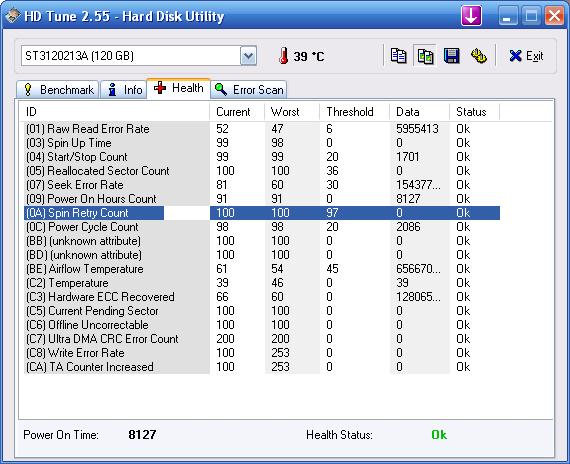Select the (C8) Write Error Rate row

(x=262, y=353)
